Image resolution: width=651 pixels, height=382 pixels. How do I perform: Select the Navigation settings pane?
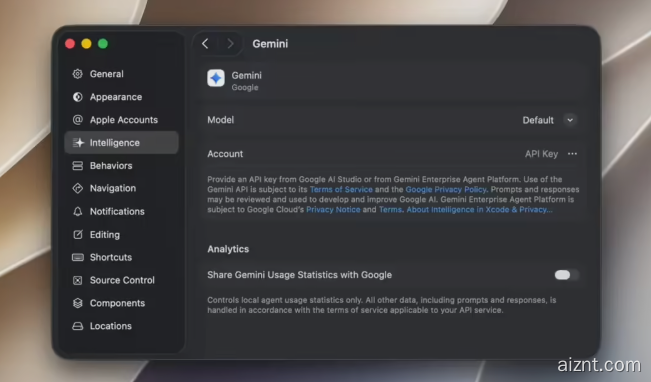point(121,188)
